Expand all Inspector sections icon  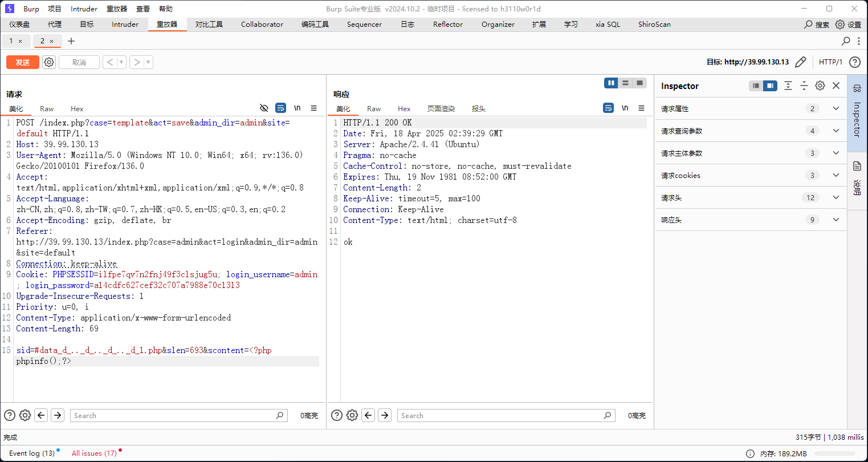[x=788, y=86]
